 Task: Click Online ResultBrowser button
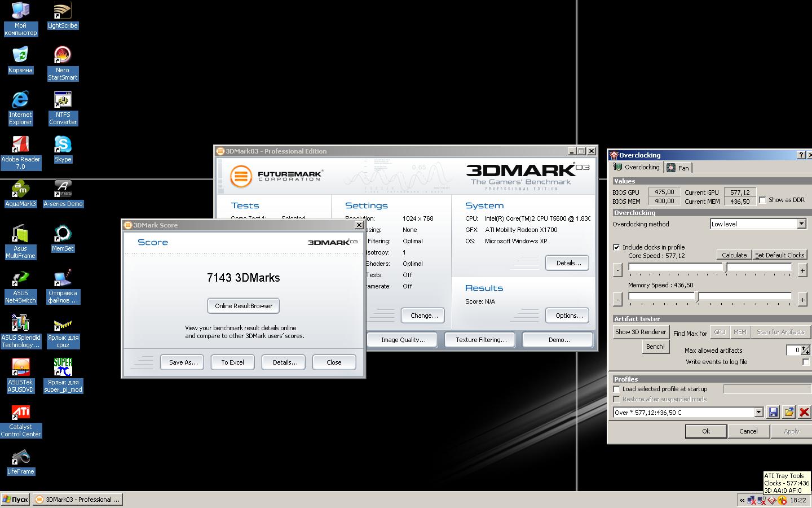click(244, 306)
